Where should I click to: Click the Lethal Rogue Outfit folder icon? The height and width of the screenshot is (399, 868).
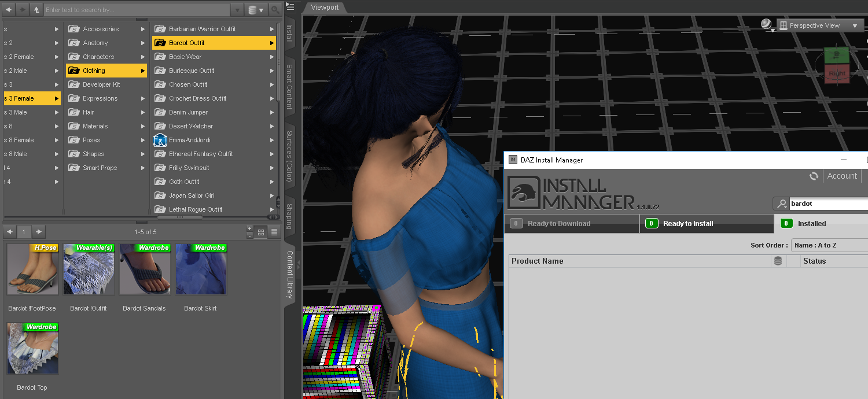coord(160,209)
